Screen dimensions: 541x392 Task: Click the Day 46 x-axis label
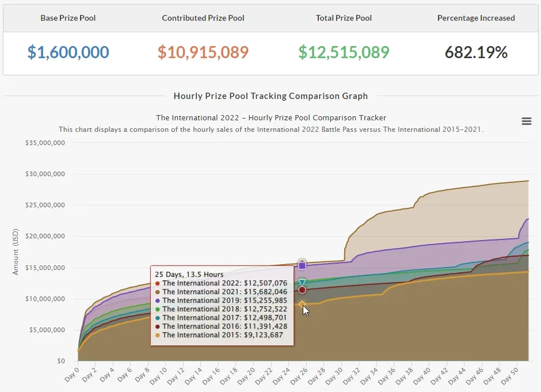474,376
